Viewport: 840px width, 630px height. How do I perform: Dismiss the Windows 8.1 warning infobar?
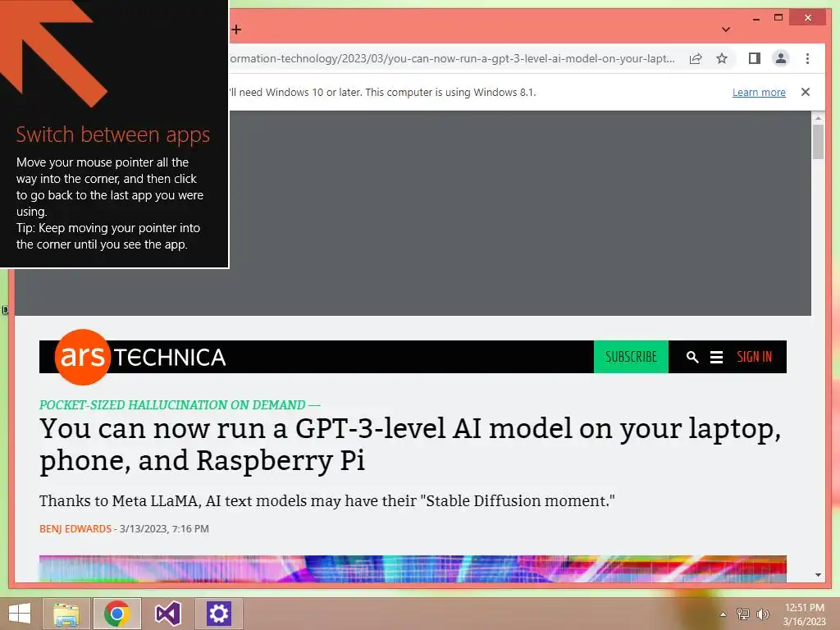click(806, 92)
